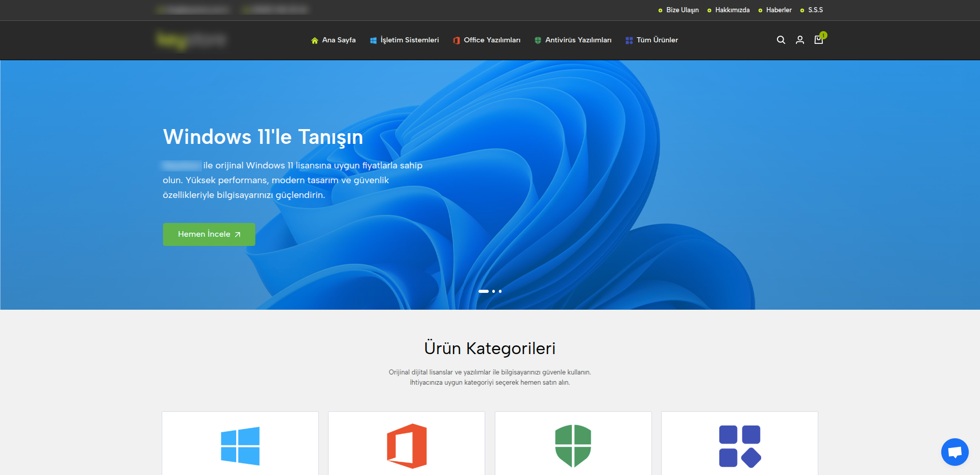Click the blurred site logo
Screen dimensions: 980x475
[x=191, y=40]
